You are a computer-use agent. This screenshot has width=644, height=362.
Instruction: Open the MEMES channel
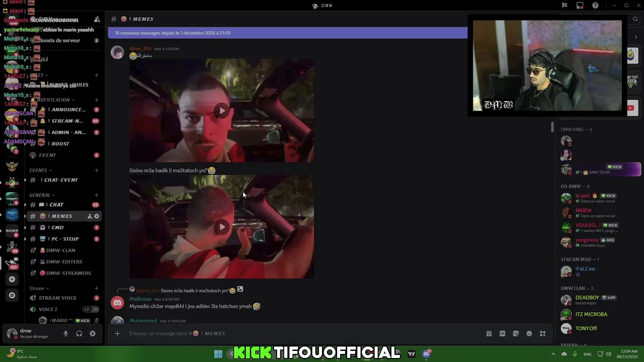(64, 216)
